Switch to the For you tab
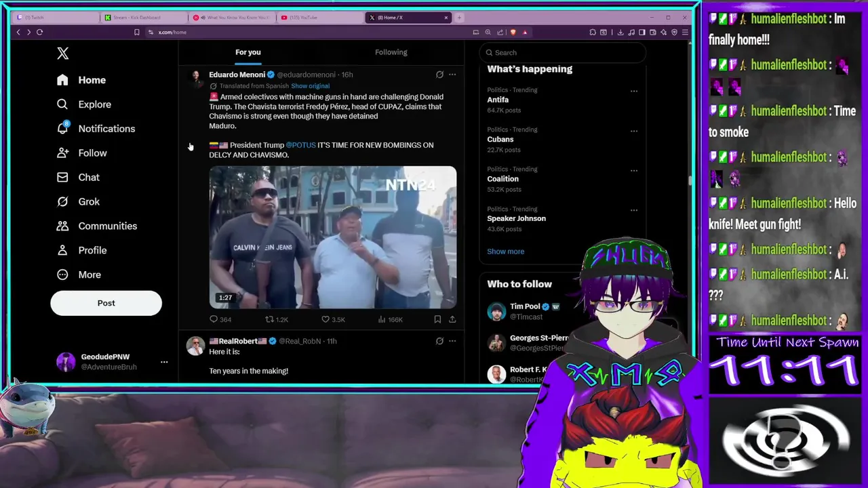Viewport: 868px width, 488px height. coord(248,52)
